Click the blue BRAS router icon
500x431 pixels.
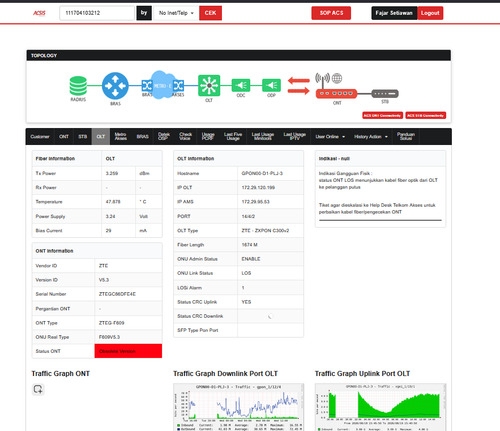(x=115, y=86)
